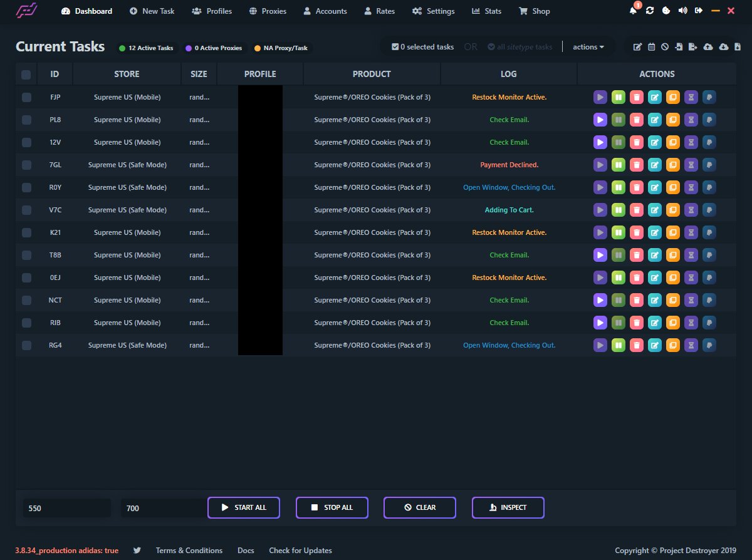Open the Rates tab
The width and height of the screenshot is (752, 560).
point(379,11)
